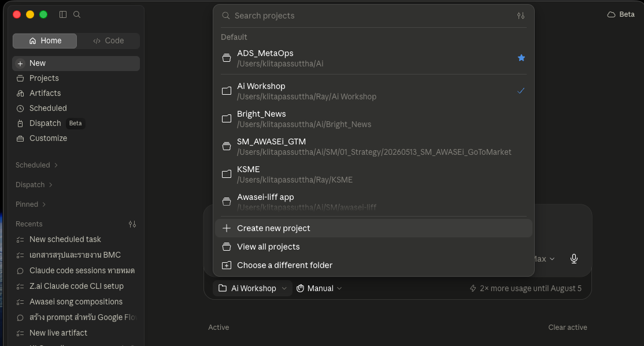Click the SM_AWASEi_GTM project icon

click(226, 146)
